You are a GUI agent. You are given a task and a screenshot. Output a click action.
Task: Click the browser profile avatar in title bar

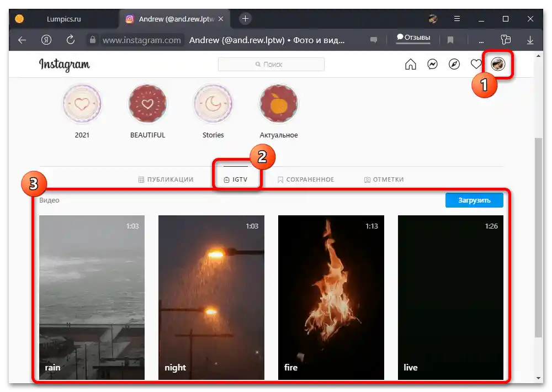click(433, 19)
